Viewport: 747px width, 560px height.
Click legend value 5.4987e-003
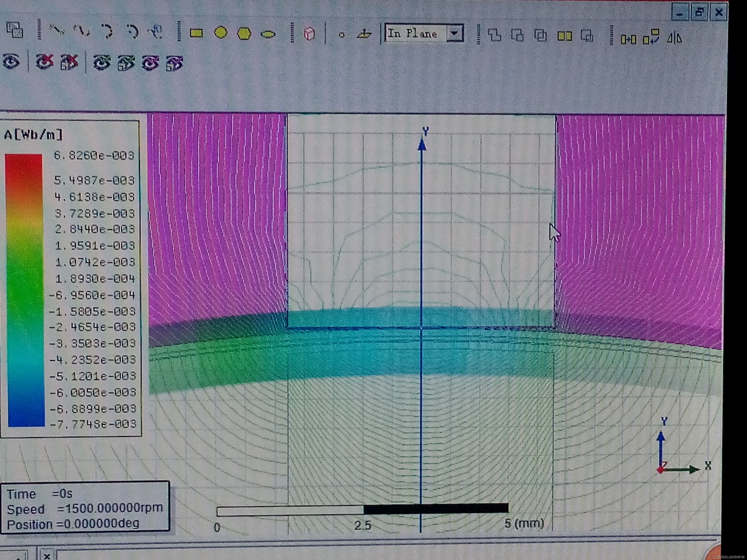pyautogui.click(x=94, y=181)
